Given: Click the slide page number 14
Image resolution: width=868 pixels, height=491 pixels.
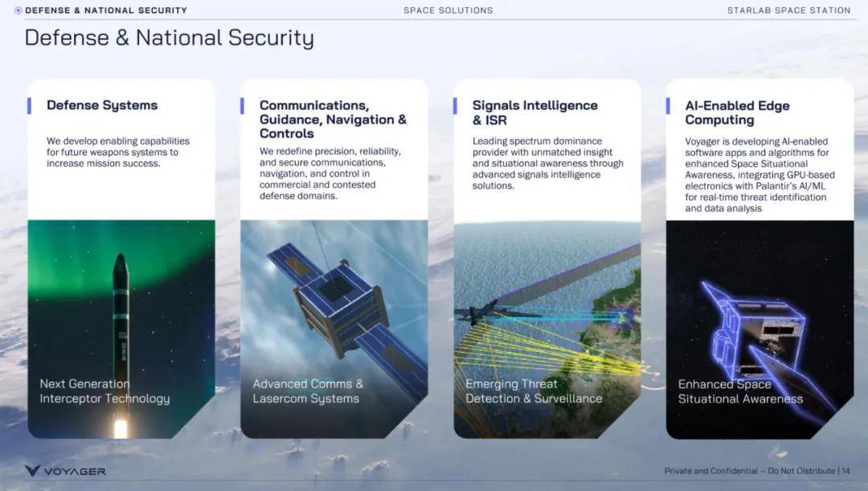Looking at the screenshot, I should [x=845, y=471].
